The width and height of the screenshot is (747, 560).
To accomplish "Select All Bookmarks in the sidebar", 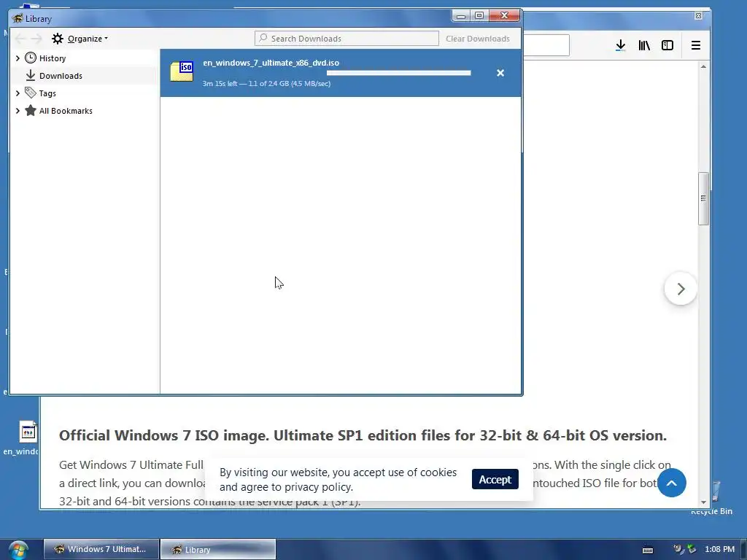I will click(66, 111).
